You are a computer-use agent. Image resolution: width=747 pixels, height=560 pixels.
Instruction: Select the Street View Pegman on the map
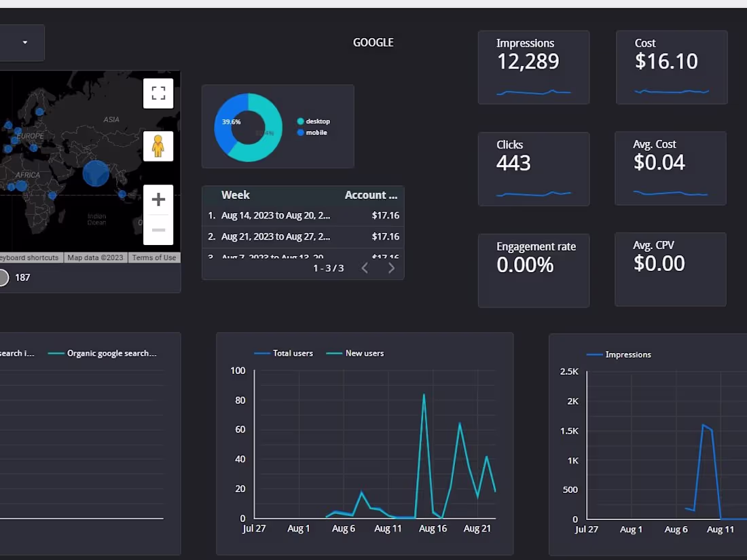[x=158, y=145]
